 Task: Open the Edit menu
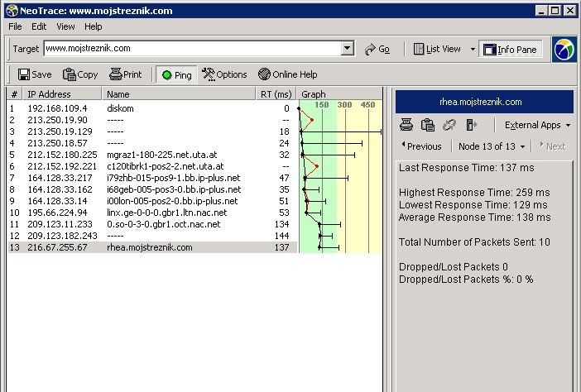39,26
